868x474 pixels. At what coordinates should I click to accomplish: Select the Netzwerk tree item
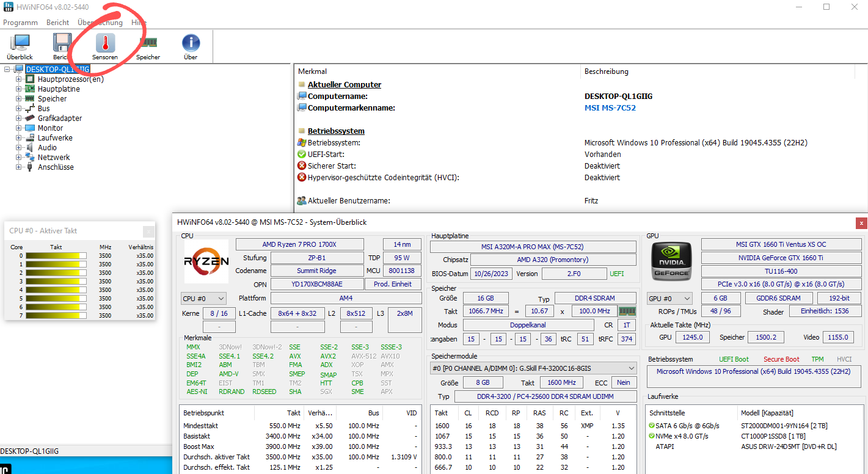tap(54, 157)
